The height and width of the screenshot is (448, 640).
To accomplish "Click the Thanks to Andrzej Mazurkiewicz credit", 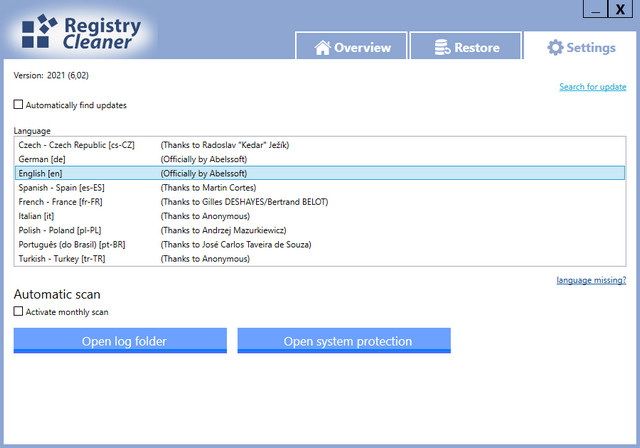I will coord(224,231).
